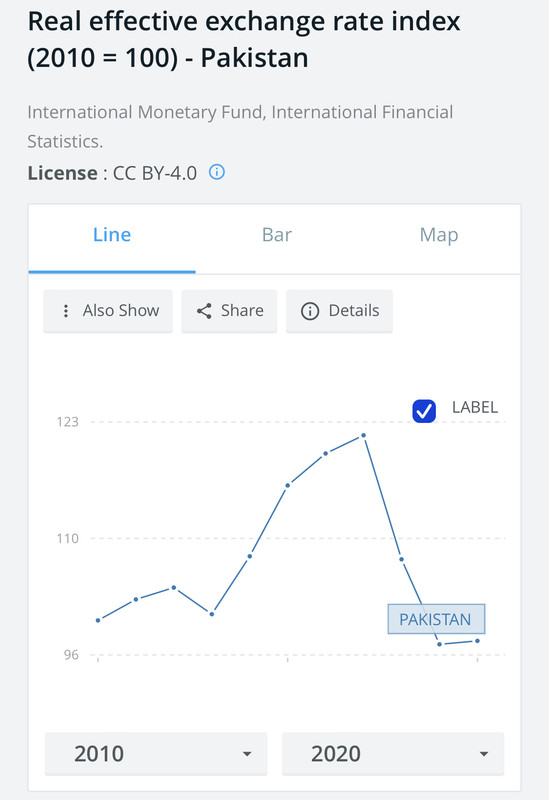Click the last data point of the line
This screenshot has height=800, width=549.
pyautogui.click(x=478, y=641)
